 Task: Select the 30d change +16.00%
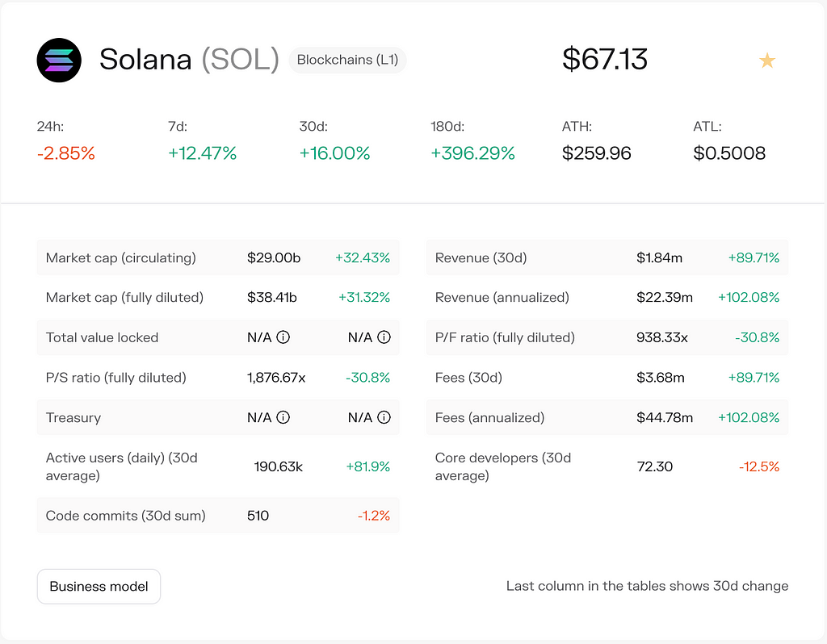point(335,153)
